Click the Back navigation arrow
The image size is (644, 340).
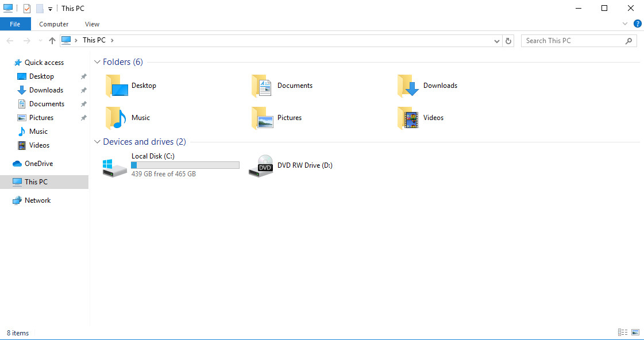tap(10, 41)
